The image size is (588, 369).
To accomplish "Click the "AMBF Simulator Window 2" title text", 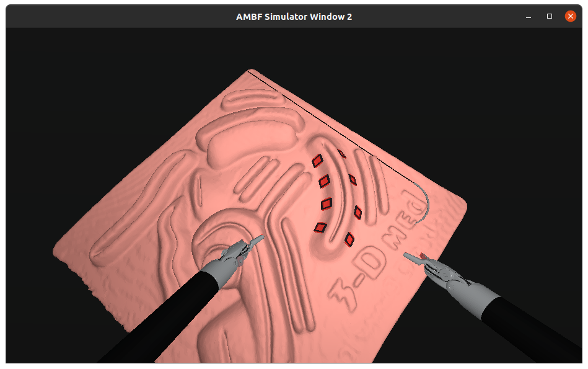I will [x=294, y=17].
